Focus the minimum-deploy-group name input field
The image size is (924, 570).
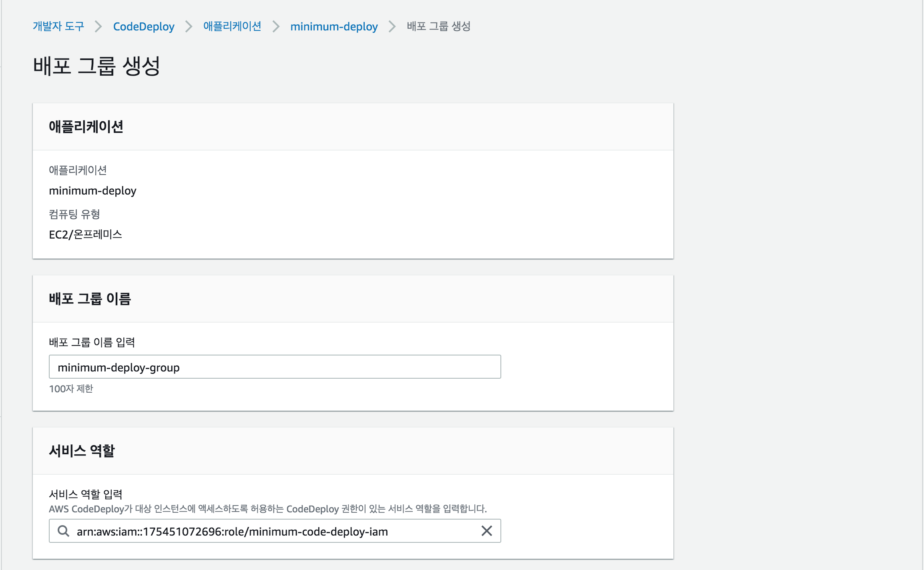(275, 367)
